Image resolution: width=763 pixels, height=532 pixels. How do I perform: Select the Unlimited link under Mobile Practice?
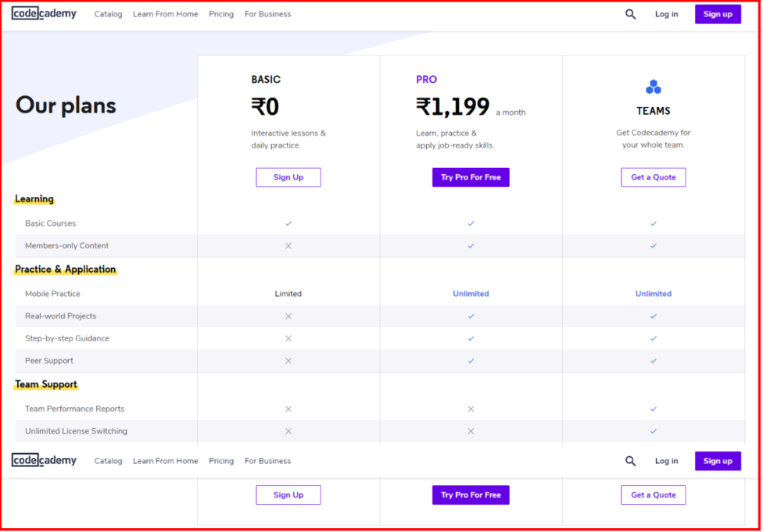tap(471, 293)
